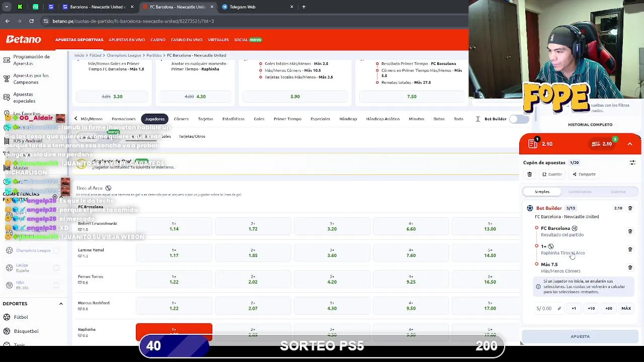Switch to Simples bet type
This screenshot has height=362, width=644.
pyautogui.click(x=542, y=192)
